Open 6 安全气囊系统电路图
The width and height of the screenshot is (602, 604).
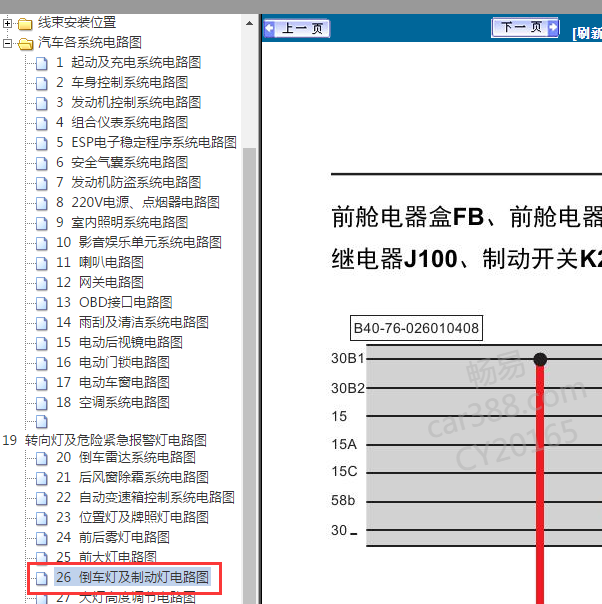pyautogui.click(x=122, y=163)
